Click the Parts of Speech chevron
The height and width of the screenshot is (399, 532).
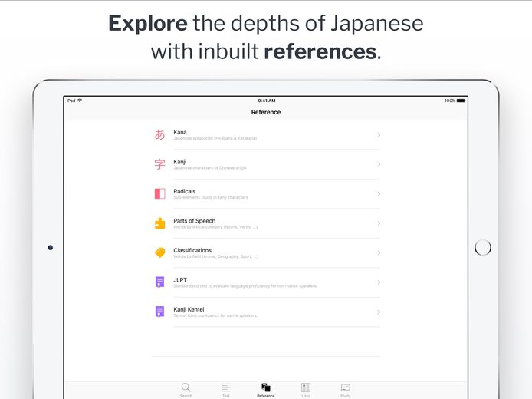pos(379,223)
